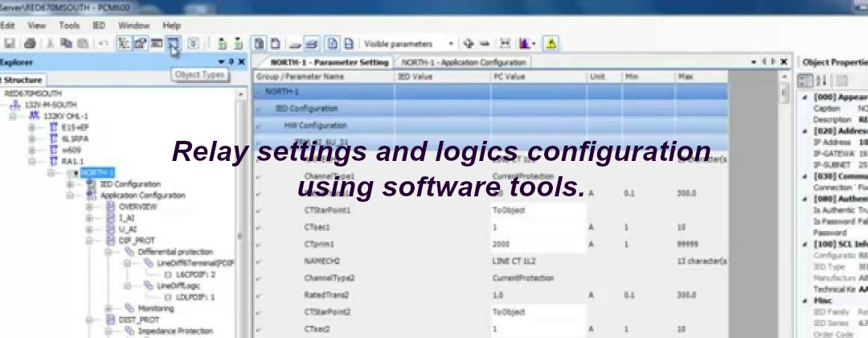This screenshot has width=868, height=338.
Task: Click the Object Types toolbar icon
Action: (x=174, y=43)
